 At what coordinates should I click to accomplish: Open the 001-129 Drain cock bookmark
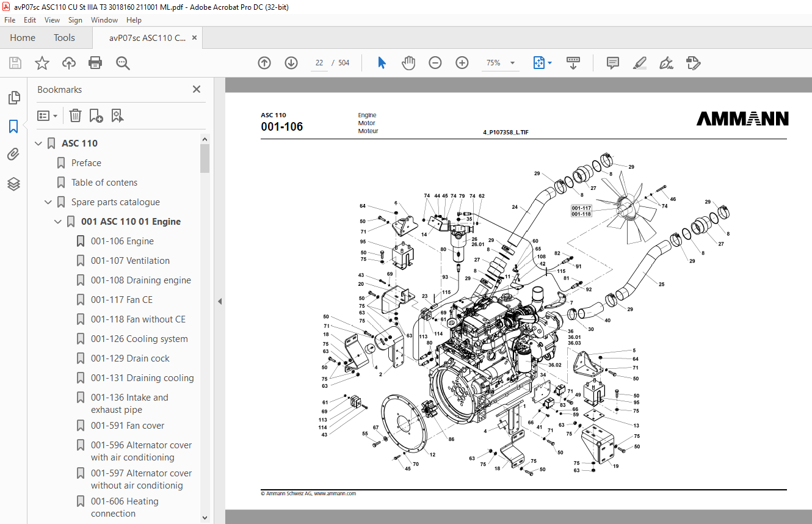click(130, 358)
